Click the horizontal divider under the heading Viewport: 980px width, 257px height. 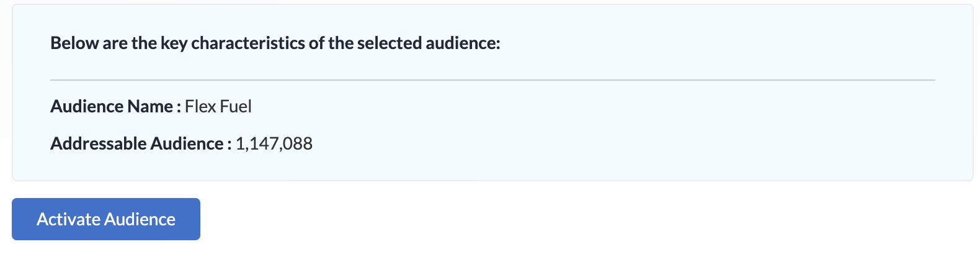coord(492,80)
